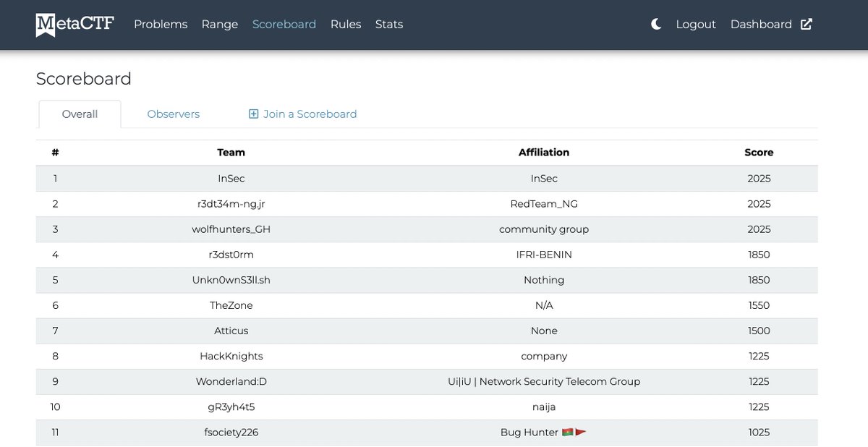
Task: Toggle dark mode with the moon icon
Action: [655, 23]
